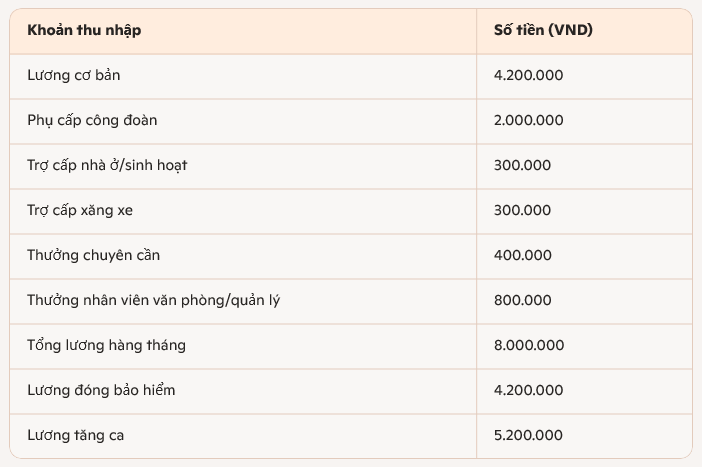Click the total amount 8.000.000
Screen dimensions: 702x467
pos(528,345)
